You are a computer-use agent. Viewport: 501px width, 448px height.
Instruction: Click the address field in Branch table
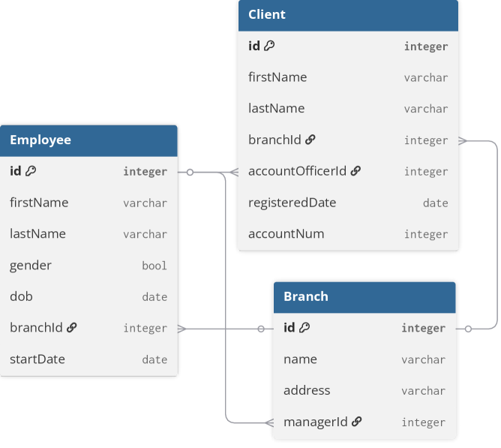tap(307, 390)
